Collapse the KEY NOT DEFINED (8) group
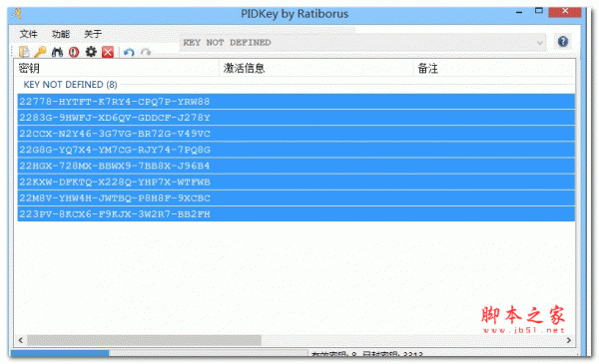599x364 pixels. click(70, 85)
